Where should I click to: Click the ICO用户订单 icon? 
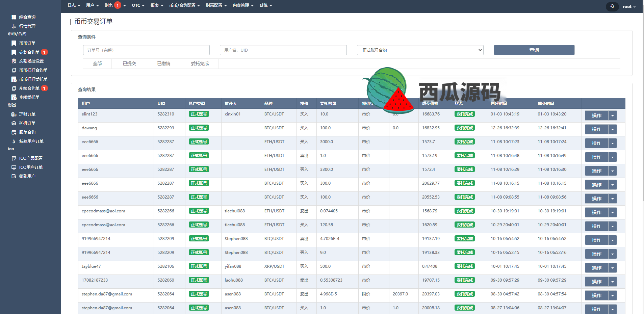pos(14,167)
